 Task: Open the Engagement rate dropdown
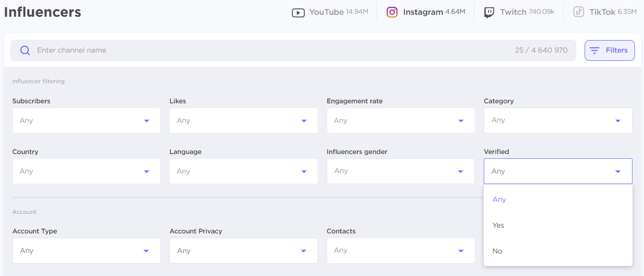pyautogui.click(x=401, y=121)
